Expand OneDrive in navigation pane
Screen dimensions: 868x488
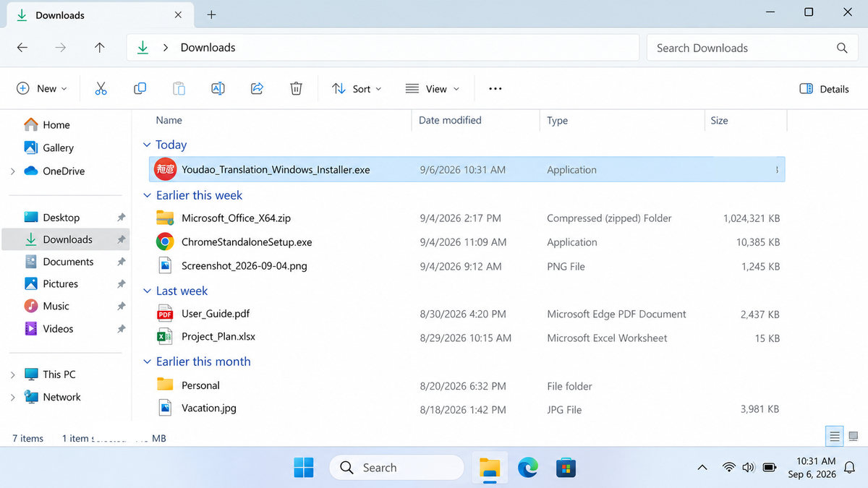(12, 171)
